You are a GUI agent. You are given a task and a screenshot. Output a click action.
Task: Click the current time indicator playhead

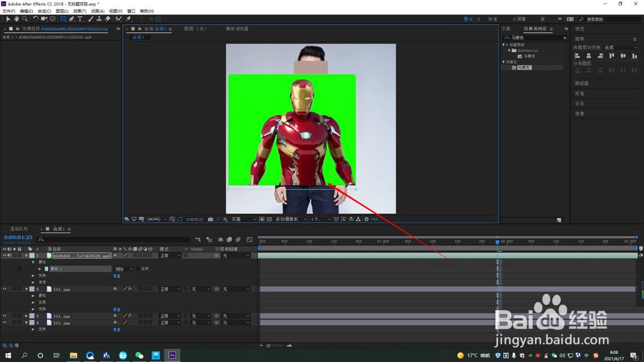click(497, 242)
